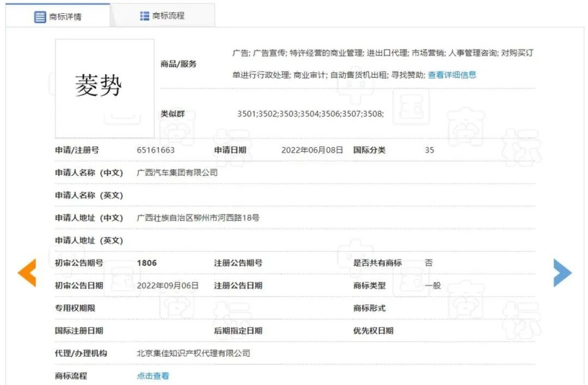Click the 初审公告日期 label
Image resolution: width=588 pixels, height=385 pixels.
tap(79, 285)
